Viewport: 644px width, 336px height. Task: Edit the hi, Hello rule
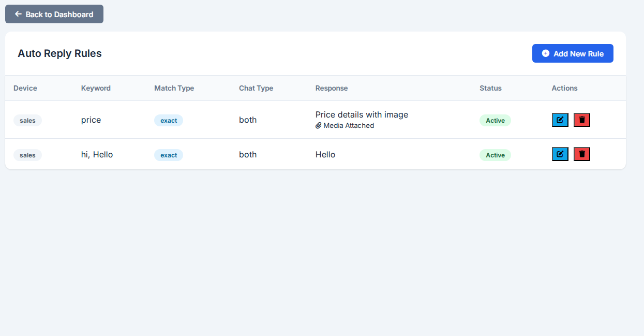click(560, 154)
